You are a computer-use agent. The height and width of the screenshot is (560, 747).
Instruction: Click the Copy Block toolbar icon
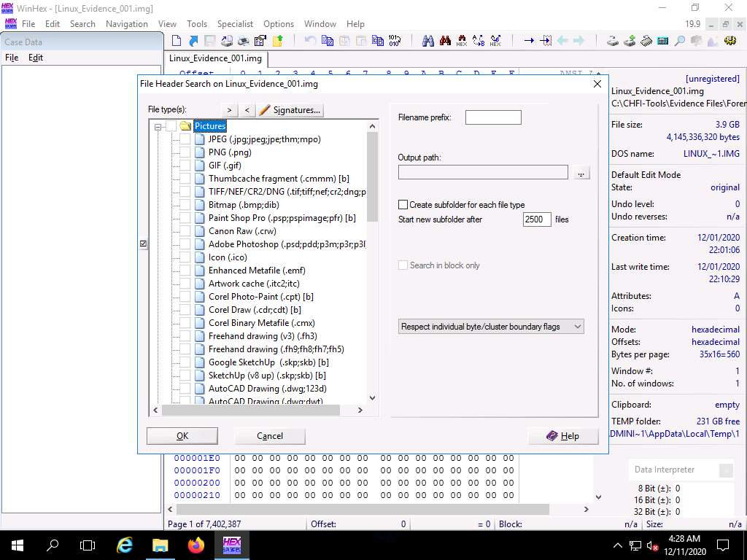coord(328,41)
